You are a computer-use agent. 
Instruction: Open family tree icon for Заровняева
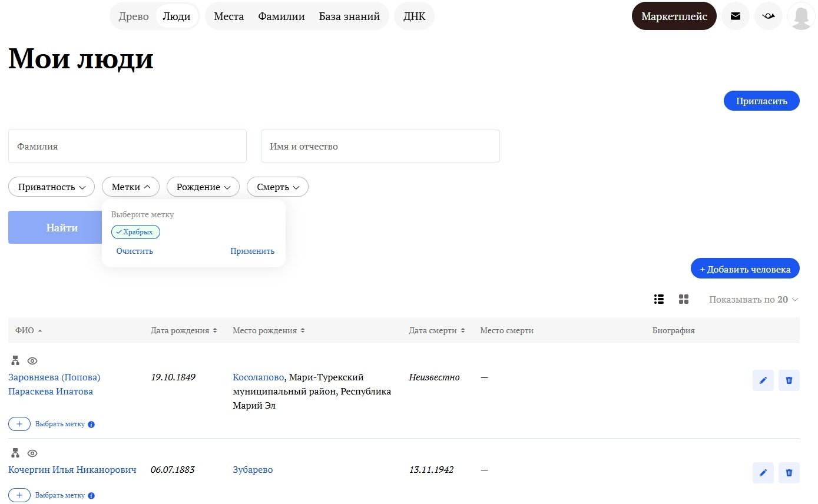(x=15, y=360)
